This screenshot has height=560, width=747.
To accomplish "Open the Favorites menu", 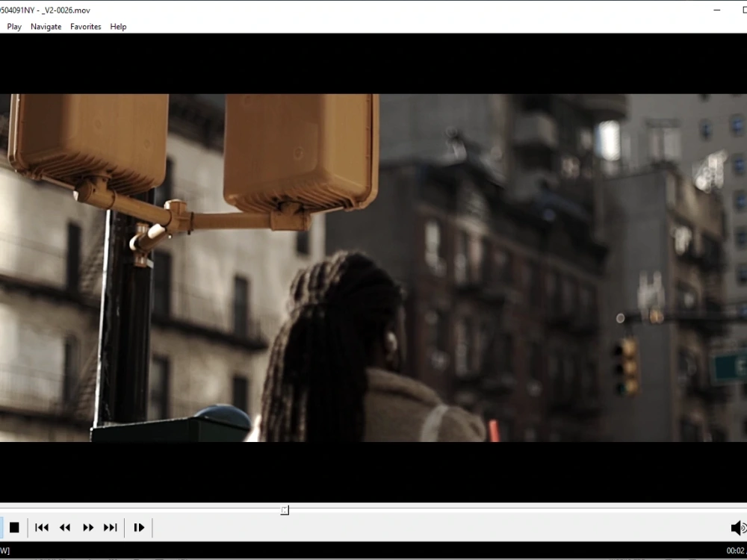I will point(86,27).
